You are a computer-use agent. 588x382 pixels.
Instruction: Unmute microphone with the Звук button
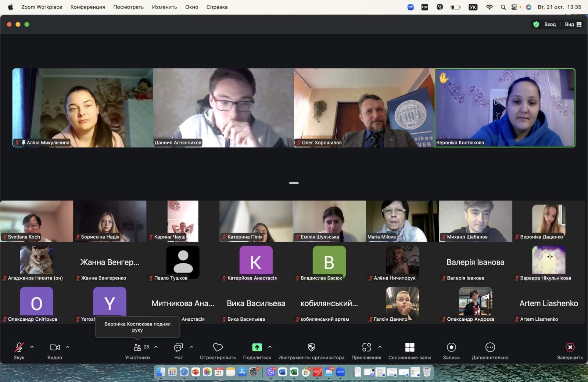tap(19, 347)
